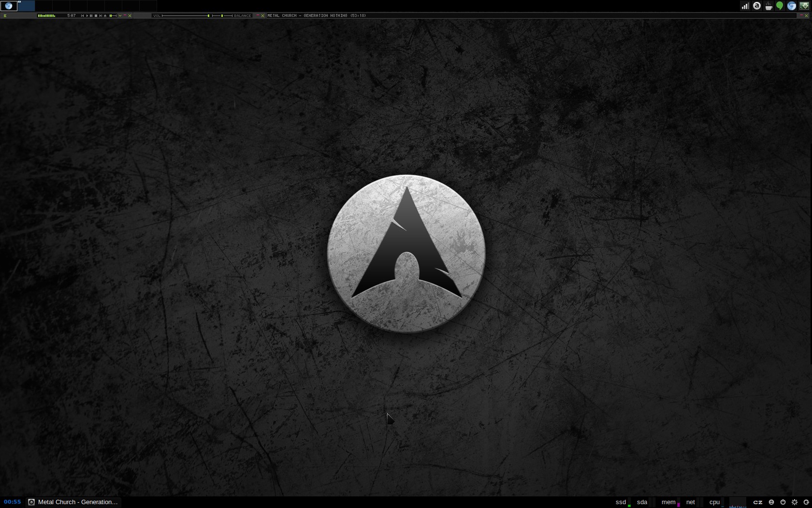Click the ssd disk monitor
The image size is (812, 508).
[x=622, y=502]
